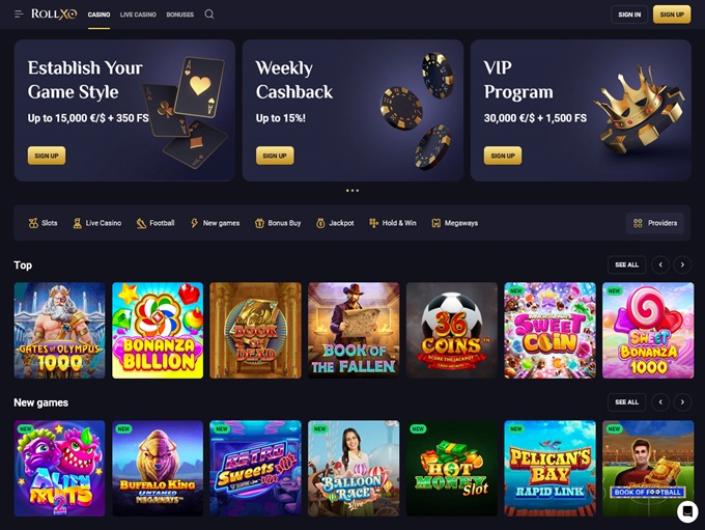The width and height of the screenshot is (705, 530).
Task: Select the Slots category icon
Action: coord(33,223)
